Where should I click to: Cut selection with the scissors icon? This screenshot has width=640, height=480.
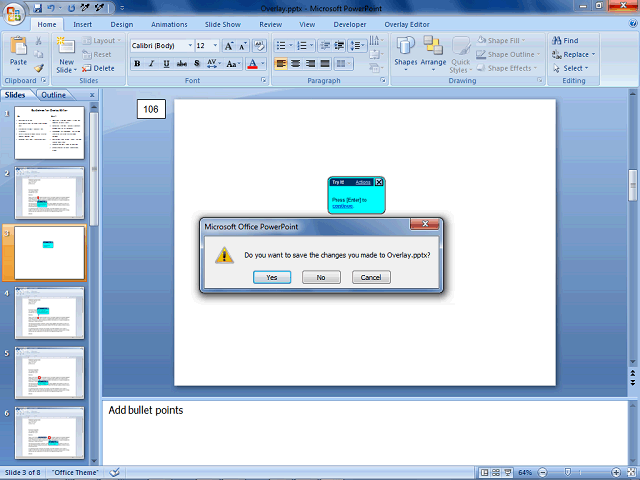point(38,41)
